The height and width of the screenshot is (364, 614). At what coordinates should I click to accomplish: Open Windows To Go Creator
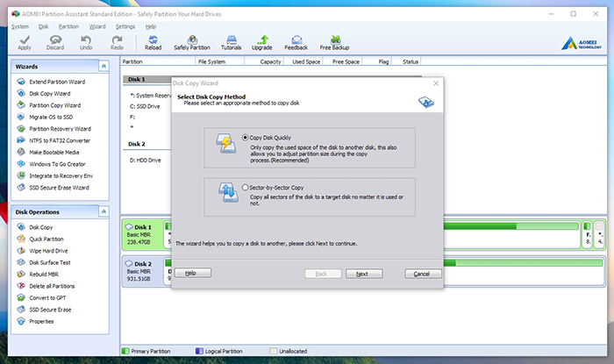coord(57,164)
